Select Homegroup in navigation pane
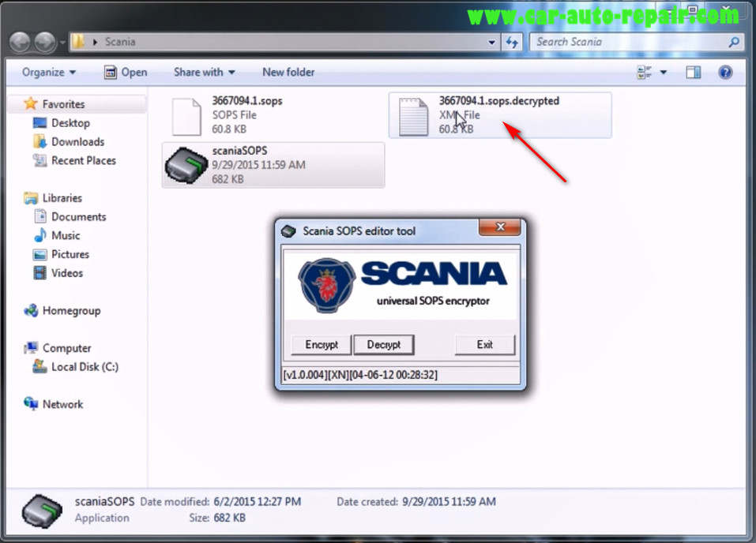Image resolution: width=756 pixels, height=543 pixels. [x=71, y=311]
